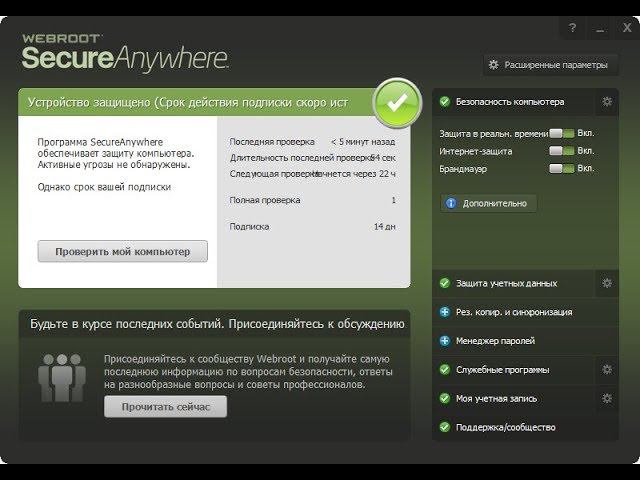
Task: Click the Следующая проверка row
Action: click(313, 174)
